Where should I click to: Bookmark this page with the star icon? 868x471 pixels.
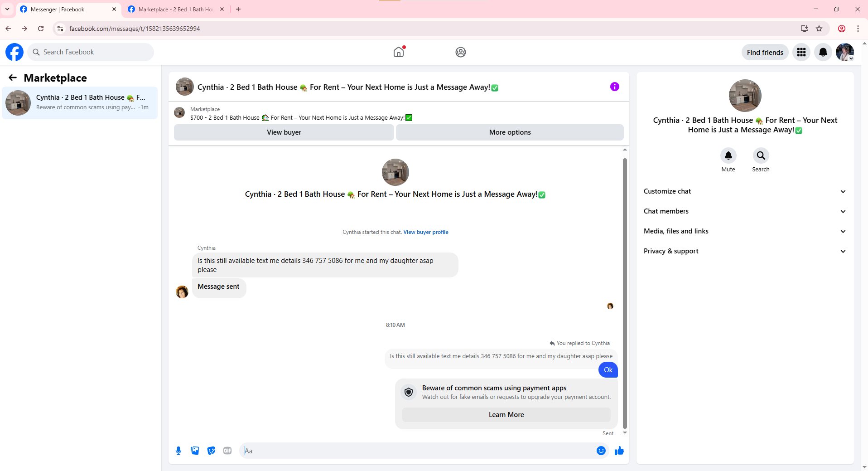click(x=819, y=29)
